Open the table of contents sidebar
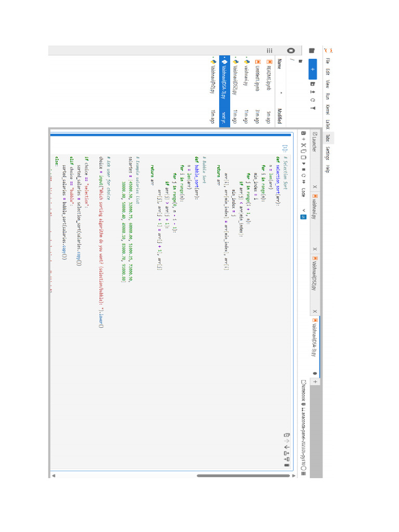 click(x=270, y=50)
